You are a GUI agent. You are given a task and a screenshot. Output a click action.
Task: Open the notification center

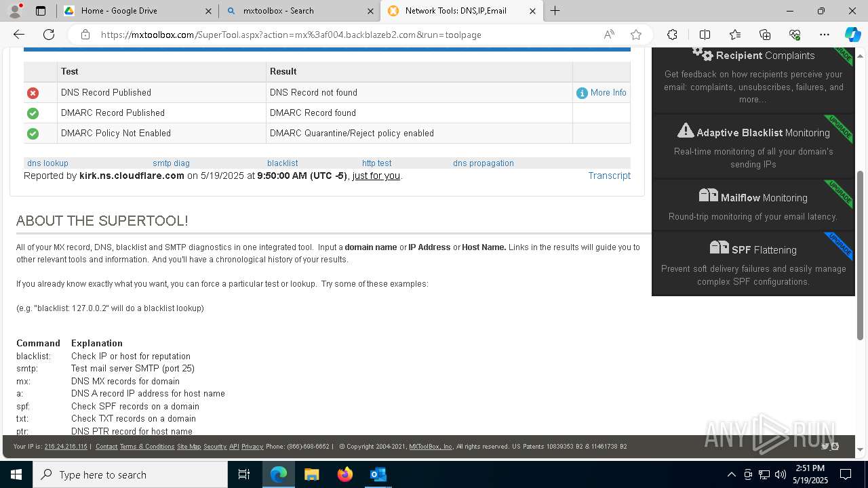pos(846,474)
